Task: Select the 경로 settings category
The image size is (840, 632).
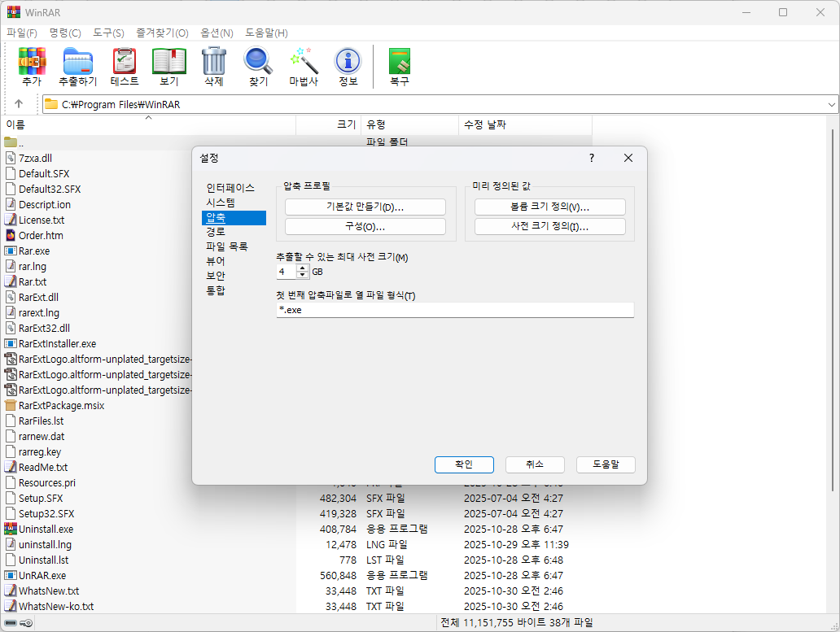Action: click(x=216, y=232)
